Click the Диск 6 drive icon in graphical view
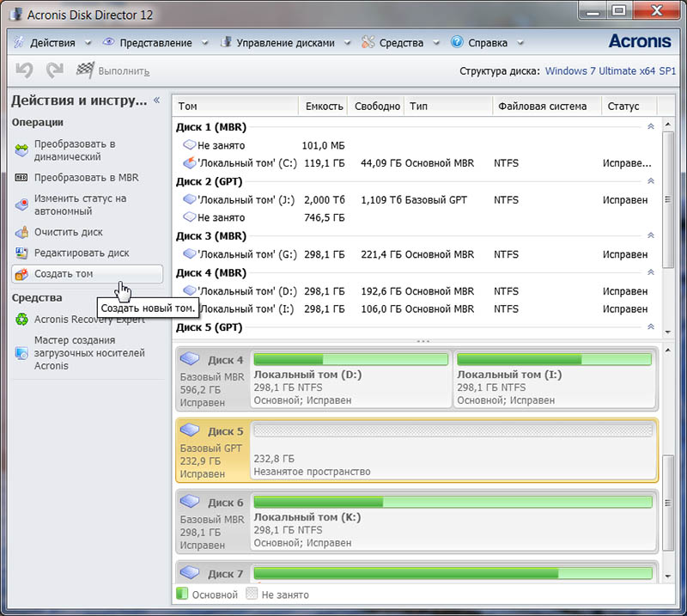 tap(190, 501)
